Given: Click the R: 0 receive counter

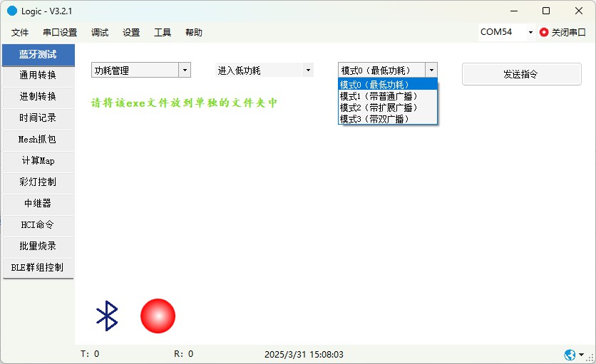Looking at the screenshot, I should pyautogui.click(x=184, y=354).
